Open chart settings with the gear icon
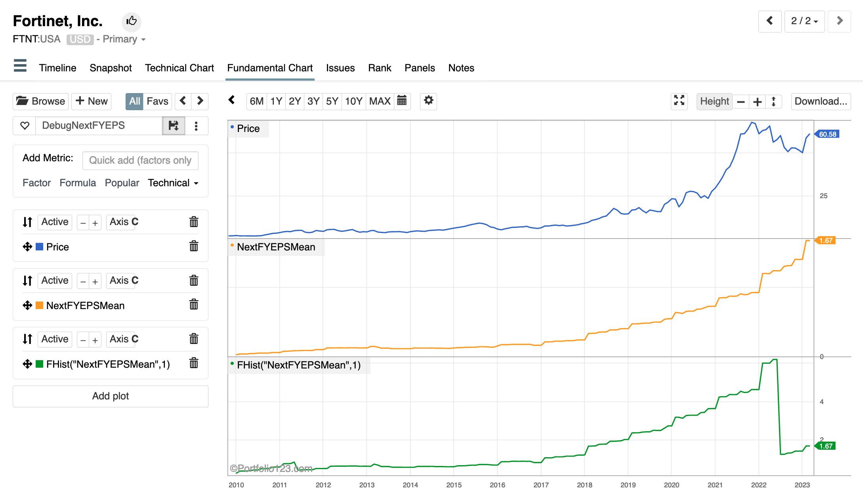The height and width of the screenshot is (504, 863). pyautogui.click(x=428, y=101)
